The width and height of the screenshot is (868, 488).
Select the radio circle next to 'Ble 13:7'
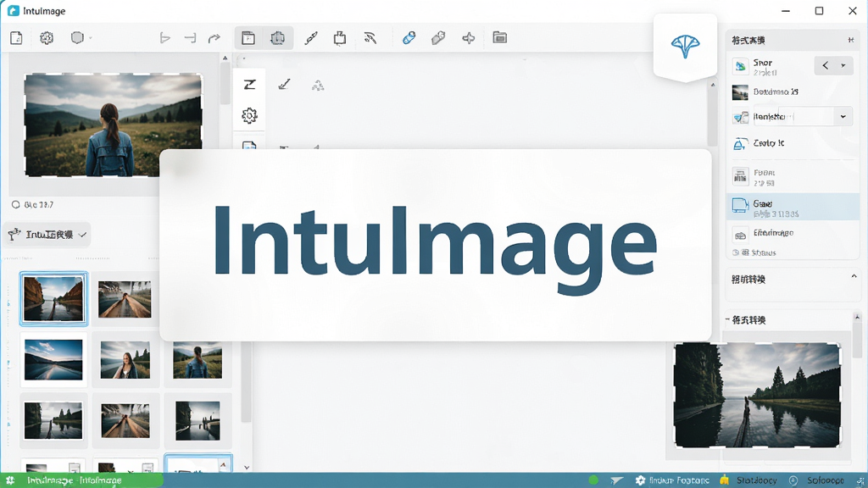pyautogui.click(x=15, y=205)
